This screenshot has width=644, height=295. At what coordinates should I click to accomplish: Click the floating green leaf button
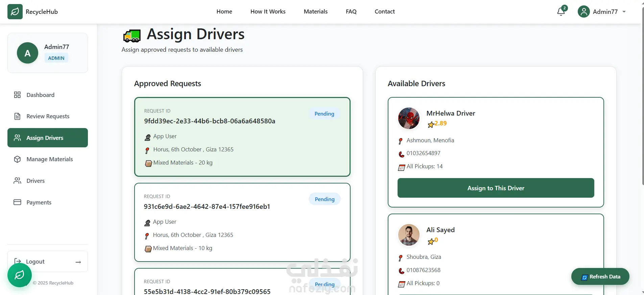coord(20,275)
